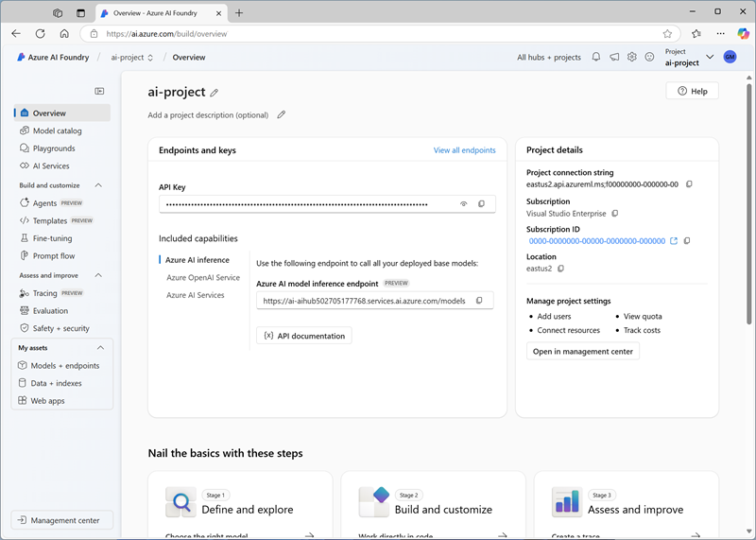Expand the Project ai-project dropdown

tap(710, 58)
